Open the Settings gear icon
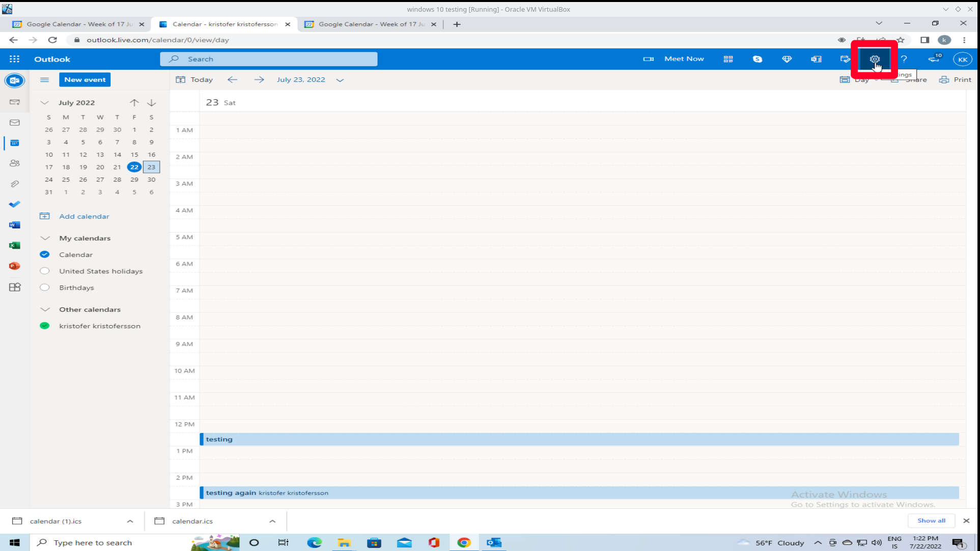The width and height of the screenshot is (980, 551). click(874, 59)
